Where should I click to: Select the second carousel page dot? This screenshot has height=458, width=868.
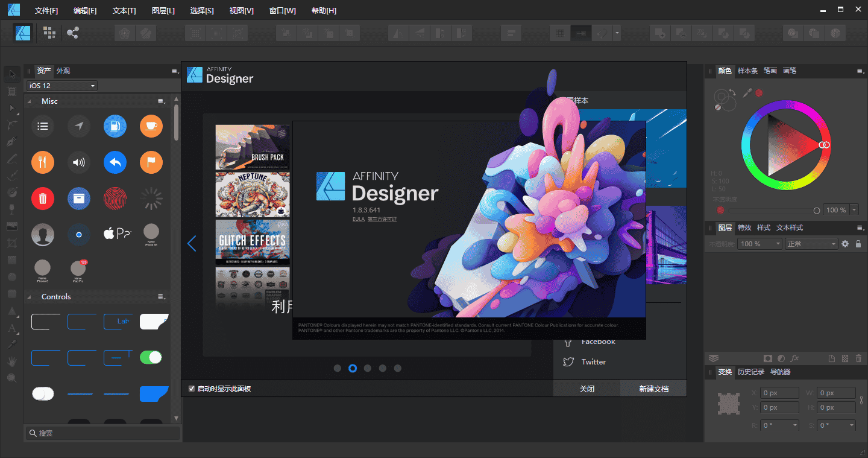coord(353,368)
